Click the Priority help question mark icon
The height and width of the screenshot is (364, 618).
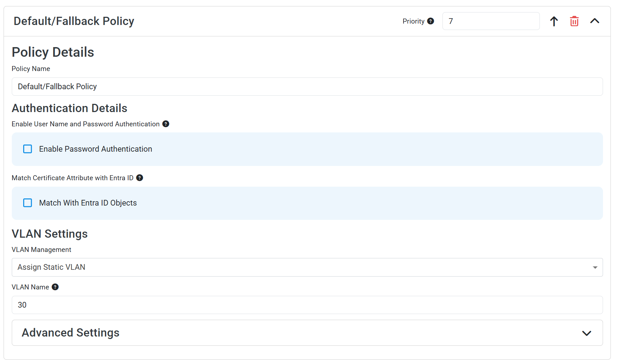(431, 21)
